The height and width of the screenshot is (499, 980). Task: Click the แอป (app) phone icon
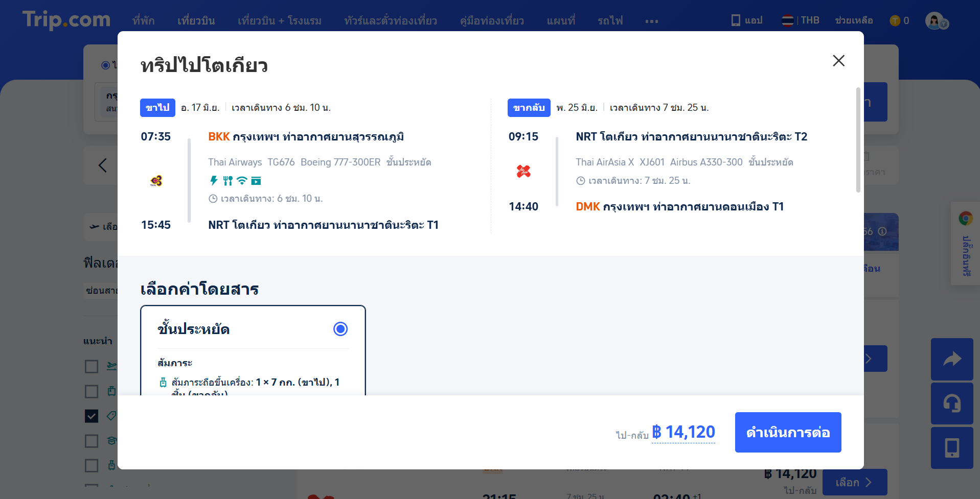[x=736, y=20]
